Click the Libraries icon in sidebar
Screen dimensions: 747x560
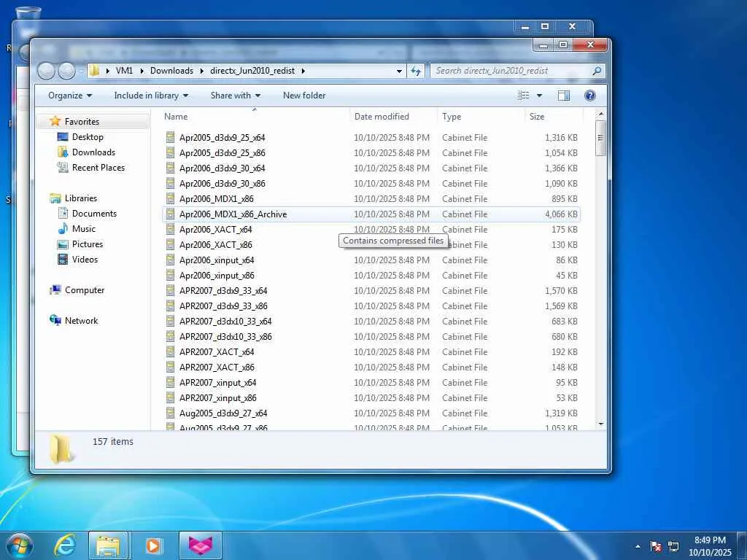coord(55,198)
